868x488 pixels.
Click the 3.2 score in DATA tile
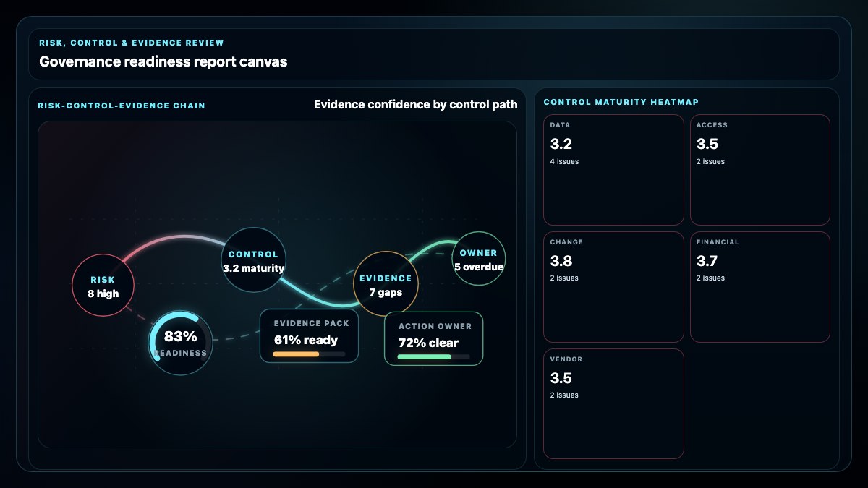point(561,144)
